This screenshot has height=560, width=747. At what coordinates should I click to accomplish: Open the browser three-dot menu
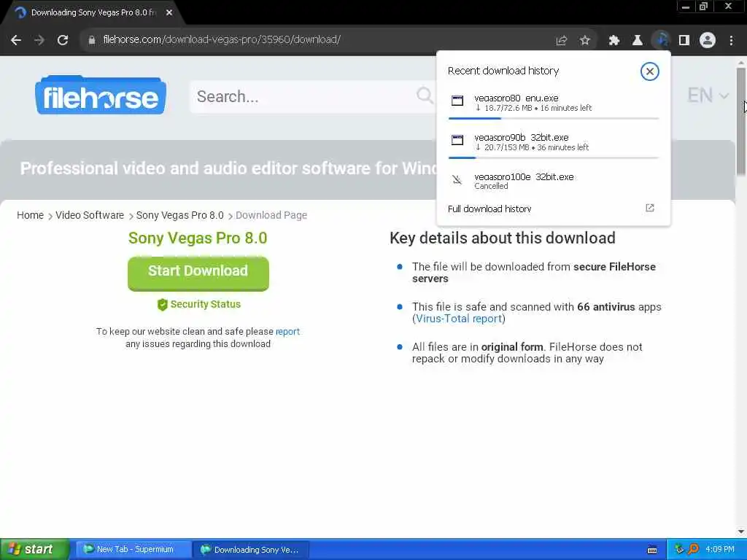coord(731,41)
